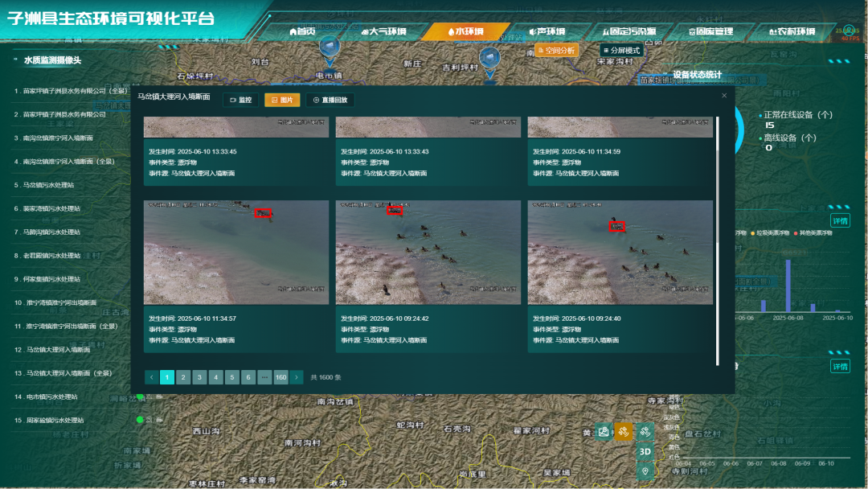Open the 直播回放 live playback
Image resolution: width=868 pixels, height=489 pixels.
(331, 100)
